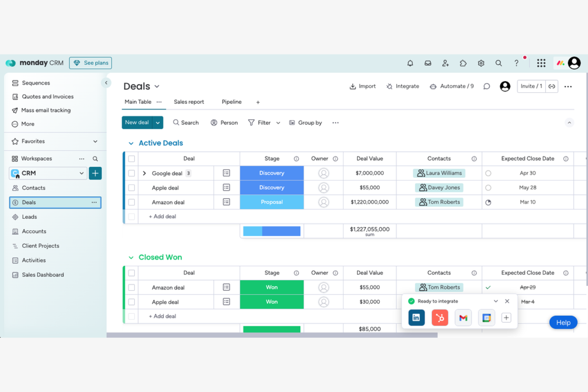Expand the Google deal subitems
The image size is (588, 392).
(x=144, y=173)
